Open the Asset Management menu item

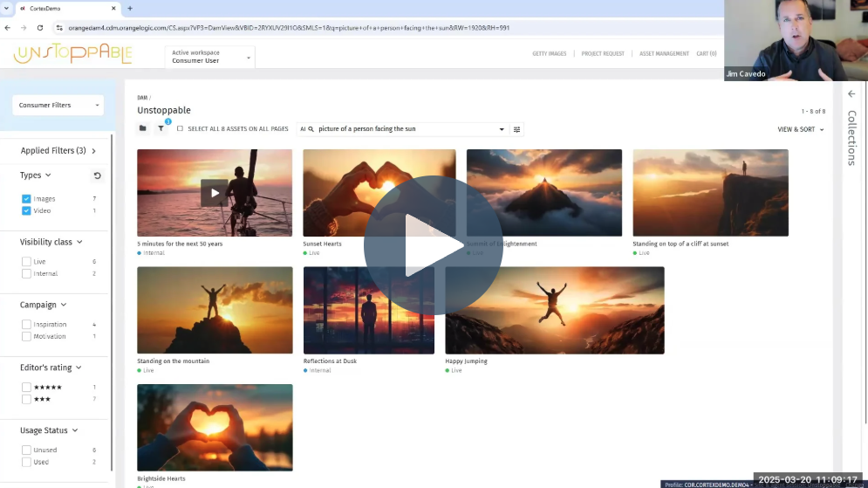(x=664, y=54)
